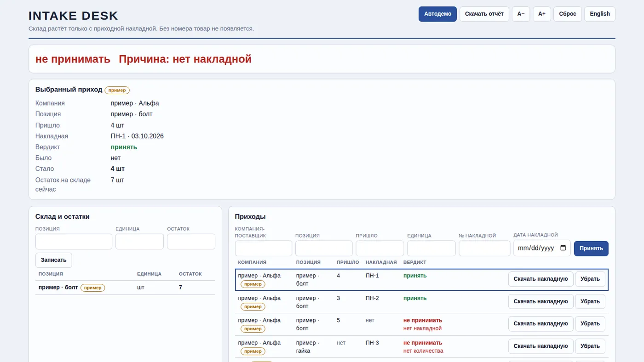This screenshot has width=644, height=362.
Task: Open the date picker calendar icon
Action: 563,248
